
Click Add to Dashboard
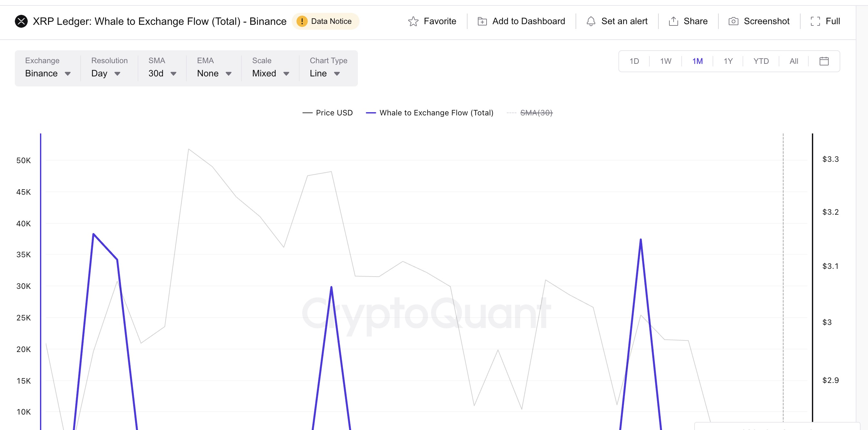coord(521,21)
